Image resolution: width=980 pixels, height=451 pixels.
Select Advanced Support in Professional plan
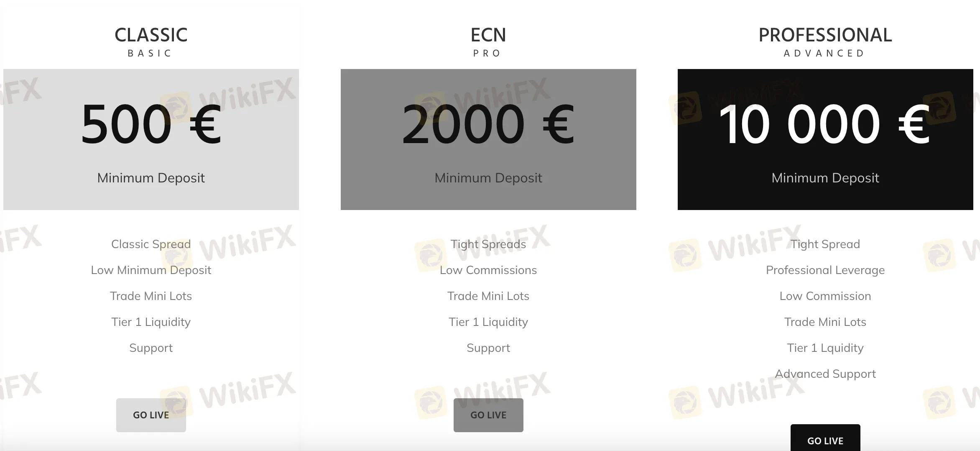click(825, 374)
